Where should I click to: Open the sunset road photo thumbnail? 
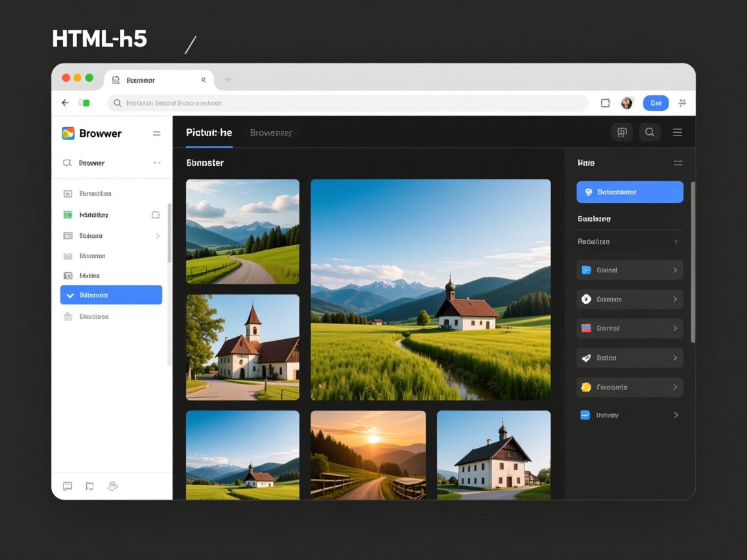tap(368, 455)
